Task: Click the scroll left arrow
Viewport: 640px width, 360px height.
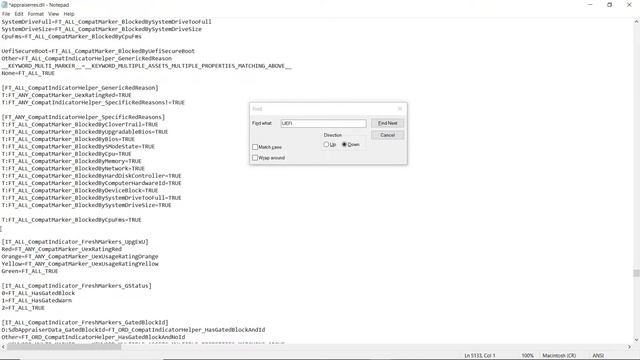Action: (x=3, y=347)
